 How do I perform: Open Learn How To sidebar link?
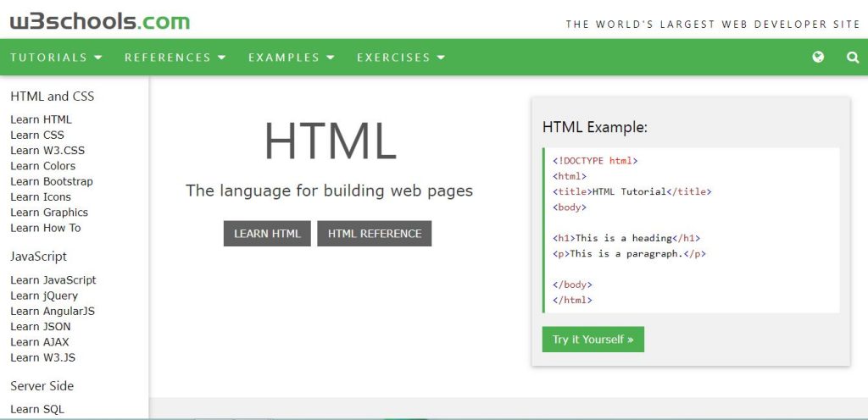click(x=46, y=228)
